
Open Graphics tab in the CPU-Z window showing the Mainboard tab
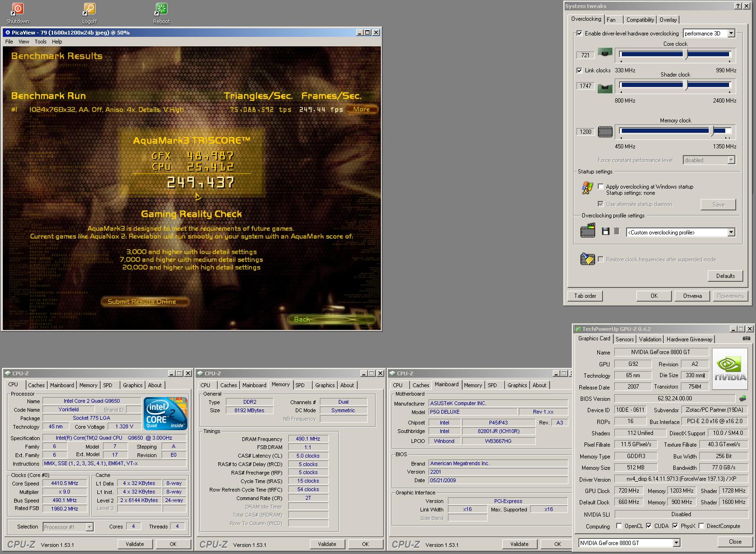pos(517,386)
